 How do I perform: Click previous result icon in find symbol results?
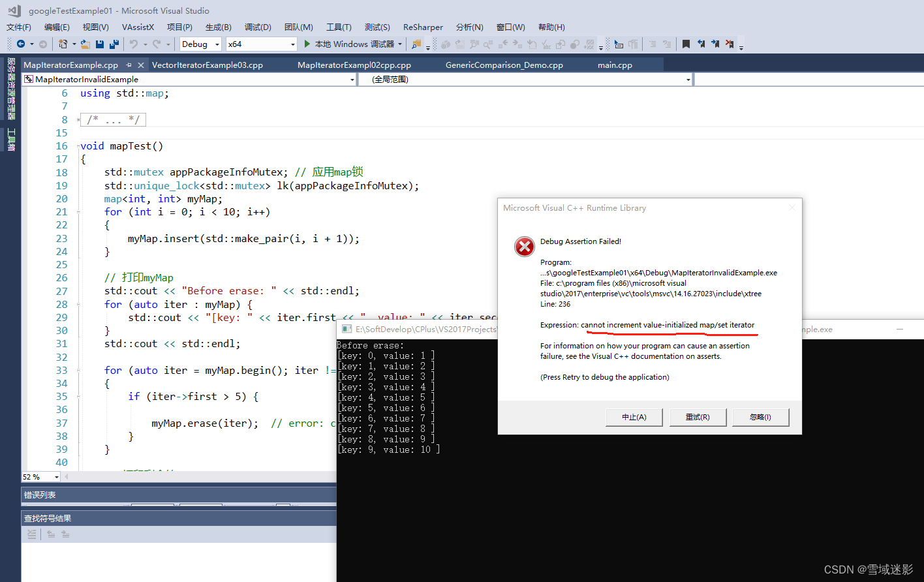coord(51,534)
